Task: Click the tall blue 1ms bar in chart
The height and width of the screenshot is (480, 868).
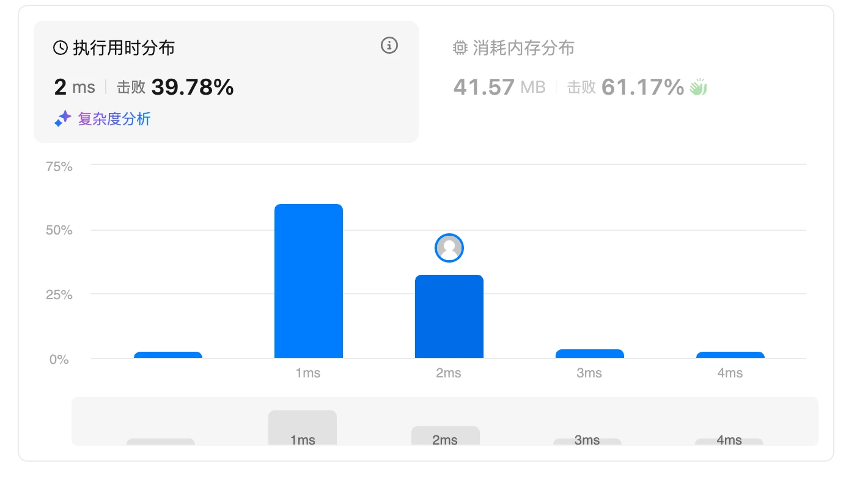Action: coord(309,281)
